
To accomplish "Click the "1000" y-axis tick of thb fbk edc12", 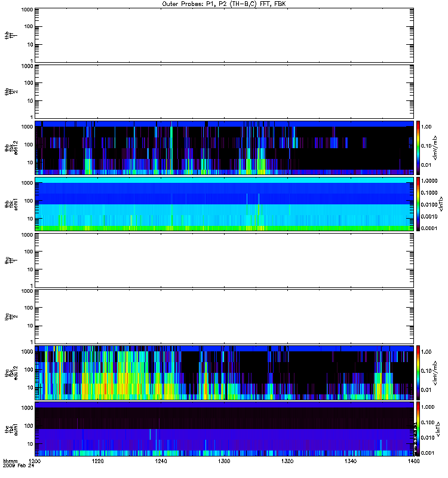I will point(27,127).
